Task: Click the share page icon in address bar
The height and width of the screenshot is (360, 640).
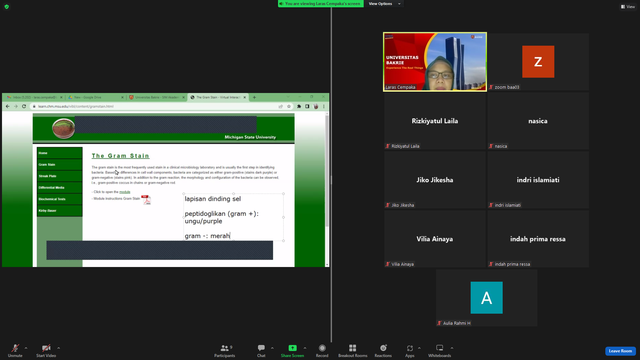Action: 280,107
